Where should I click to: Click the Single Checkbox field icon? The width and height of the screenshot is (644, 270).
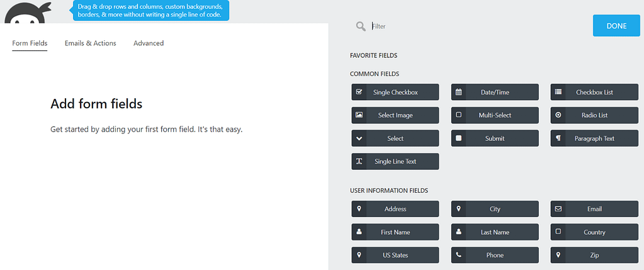pos(359,92)
